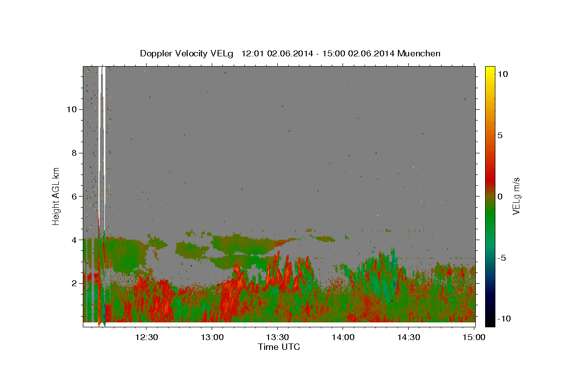The width and height of the screenshot is (588, 392).
Task: Click the 'Muenchen' location in the title
Action: tap(419, 53)
